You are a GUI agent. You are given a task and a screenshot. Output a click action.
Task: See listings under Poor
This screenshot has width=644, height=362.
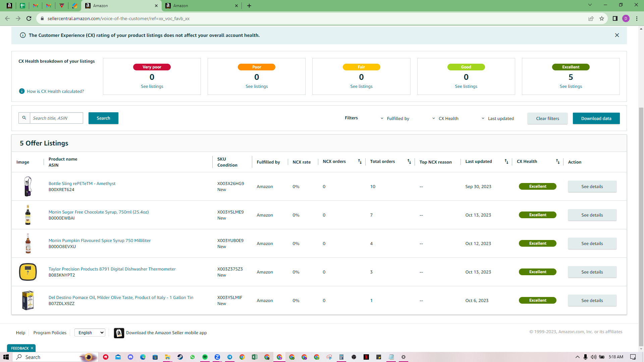coord(257,86)
